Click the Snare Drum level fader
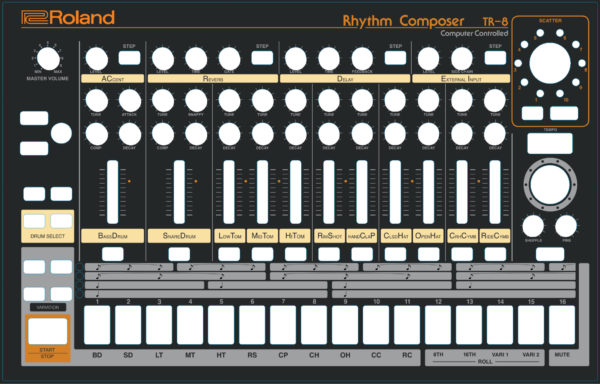Screen dimensions: 600x384 [x=179, y=192]
